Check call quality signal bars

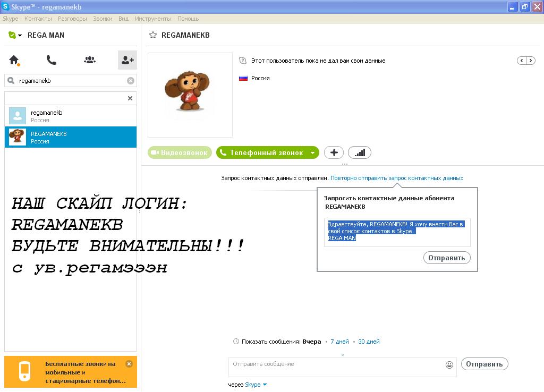360,152
